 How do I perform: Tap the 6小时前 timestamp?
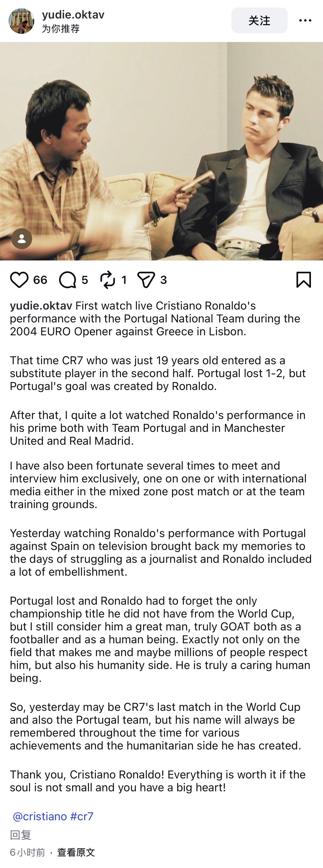(27, 852)
